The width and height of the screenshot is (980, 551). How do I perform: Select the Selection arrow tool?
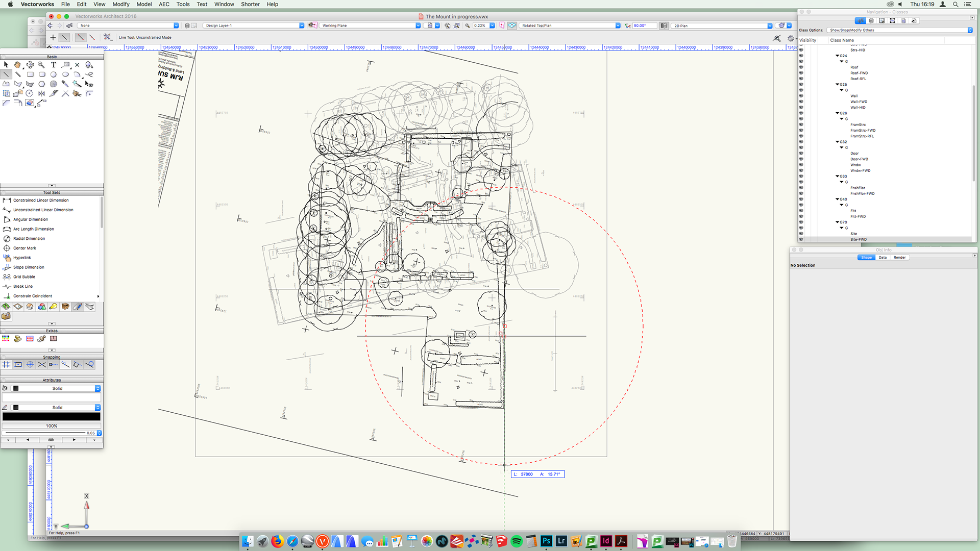click(6, 65)
